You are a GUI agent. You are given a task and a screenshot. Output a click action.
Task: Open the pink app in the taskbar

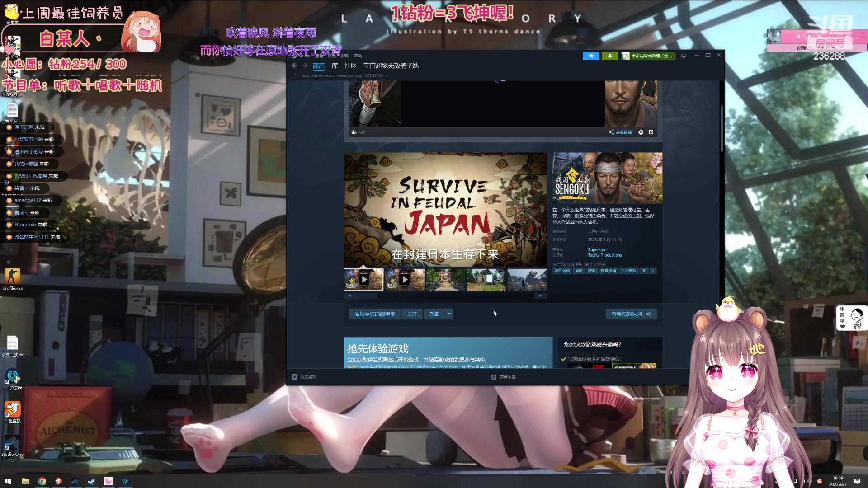(108, 481)
